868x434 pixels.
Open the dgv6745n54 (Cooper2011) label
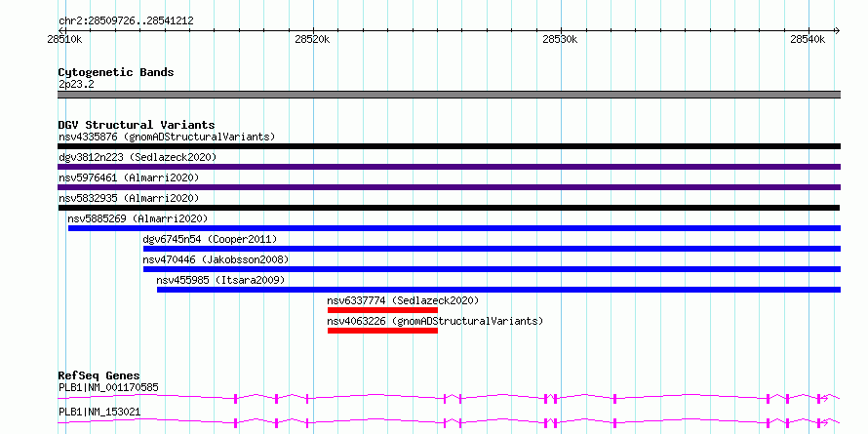pyautogui.click(x=210, y=239)
